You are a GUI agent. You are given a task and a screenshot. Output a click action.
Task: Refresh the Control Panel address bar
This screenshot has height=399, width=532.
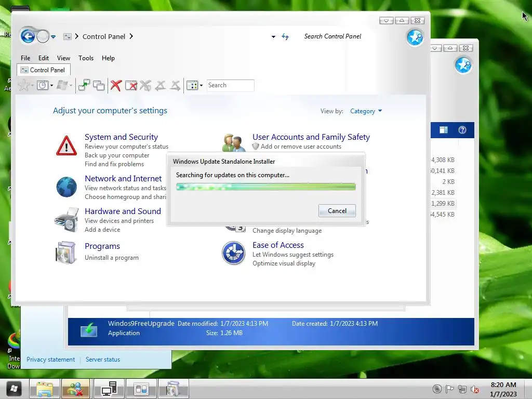click(x=285, y=37)
